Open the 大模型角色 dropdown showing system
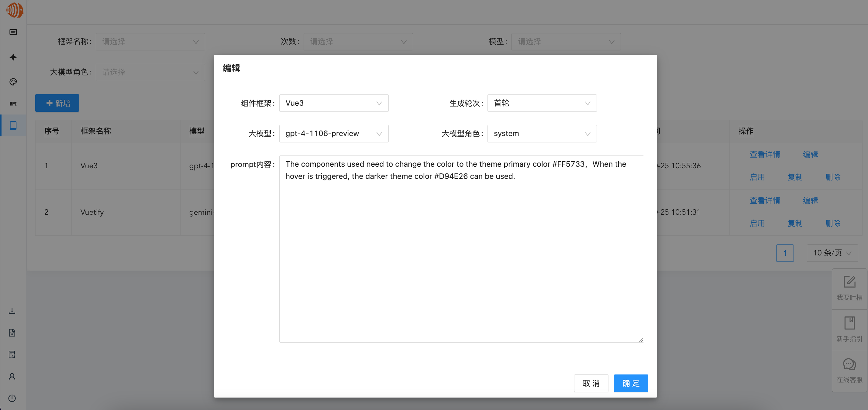Viewport: 868px width, 410px height. click(542, 133)
